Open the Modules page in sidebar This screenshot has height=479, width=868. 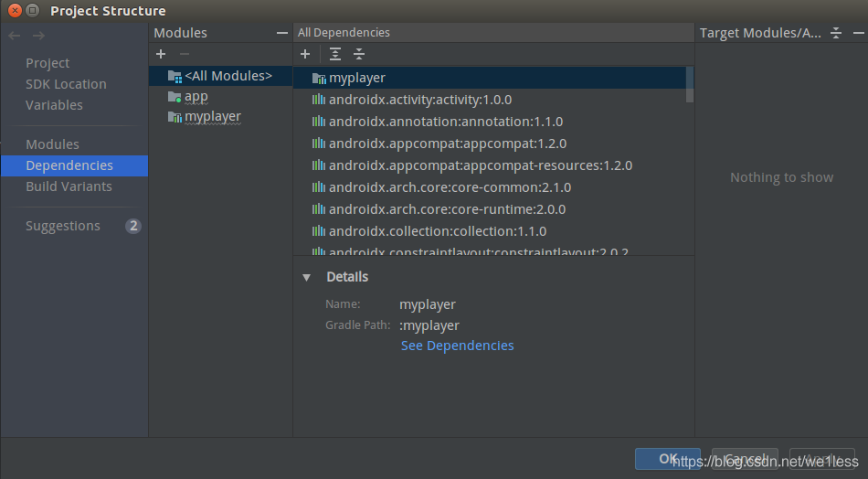coord(53,144)
